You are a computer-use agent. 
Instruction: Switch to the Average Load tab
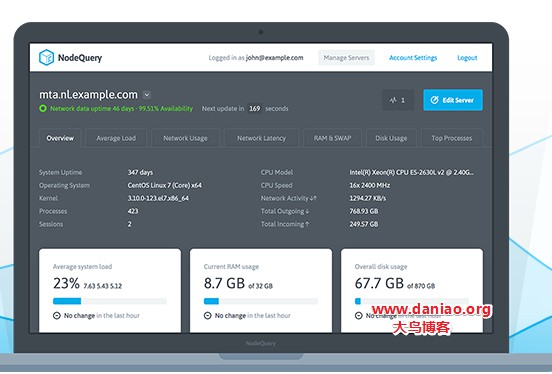click(x=116, y=138)
